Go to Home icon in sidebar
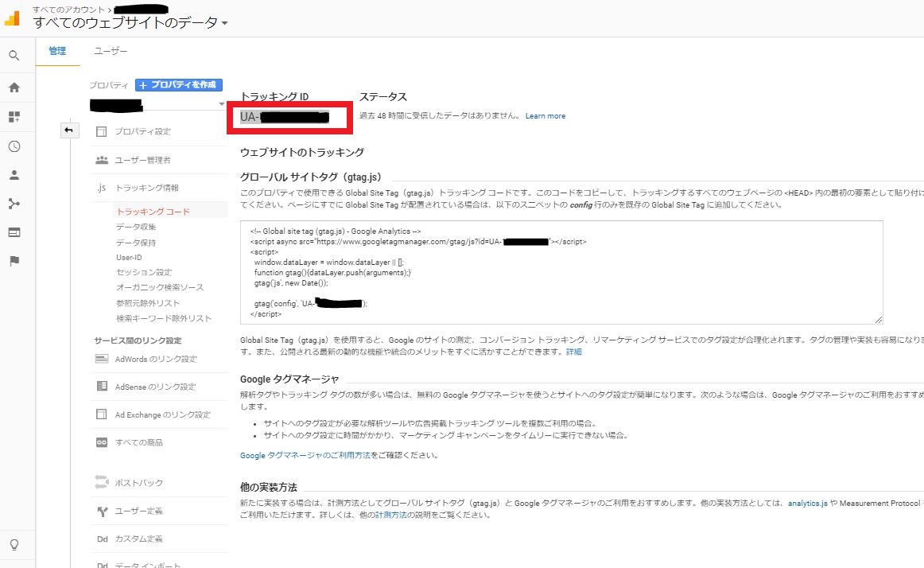 14,88
